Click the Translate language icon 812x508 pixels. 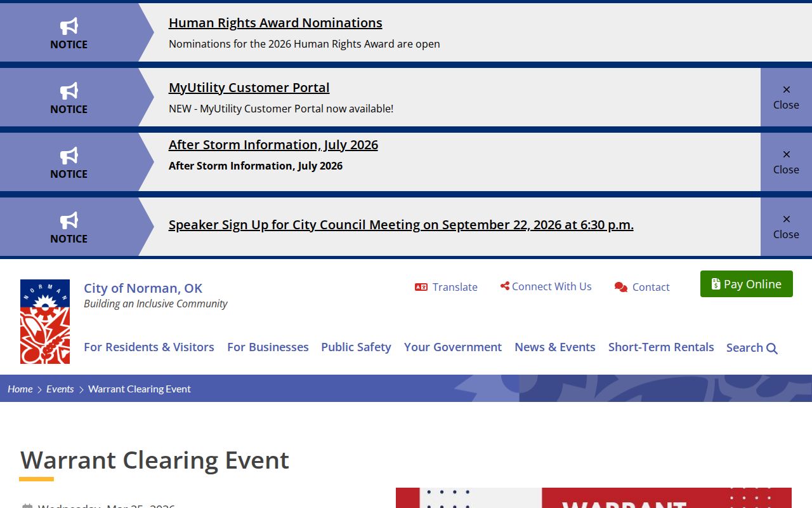pyautogui.click(x=421, y=287)
